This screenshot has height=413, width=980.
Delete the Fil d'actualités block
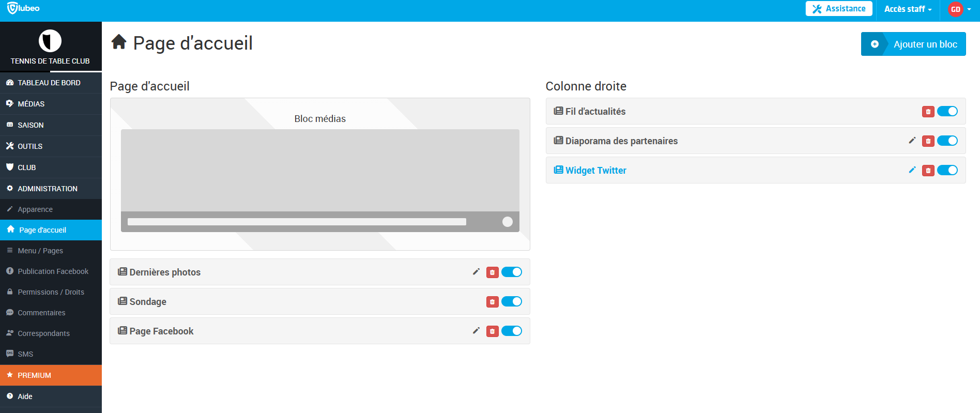[928, 112]
